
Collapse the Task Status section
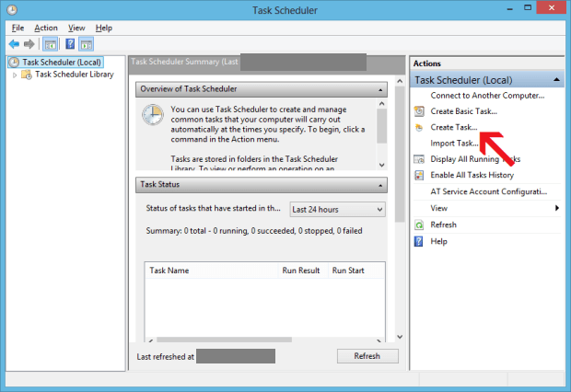pyautogui.click(x=380, y=185)
